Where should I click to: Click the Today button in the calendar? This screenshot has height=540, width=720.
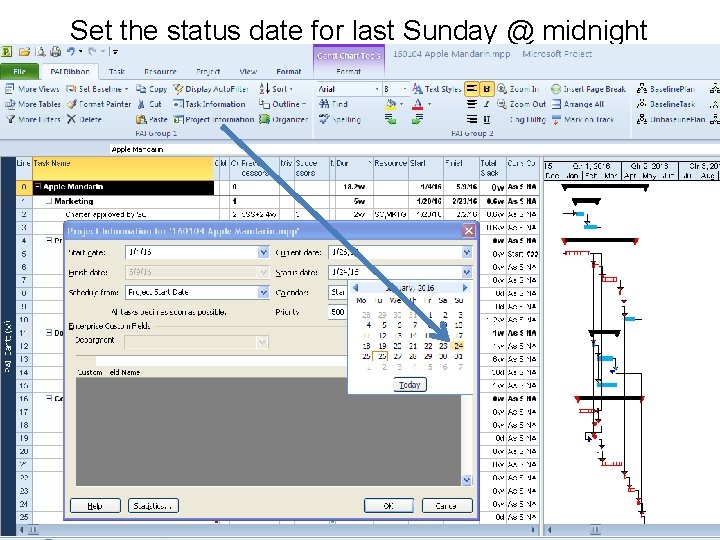pos(410,384)
